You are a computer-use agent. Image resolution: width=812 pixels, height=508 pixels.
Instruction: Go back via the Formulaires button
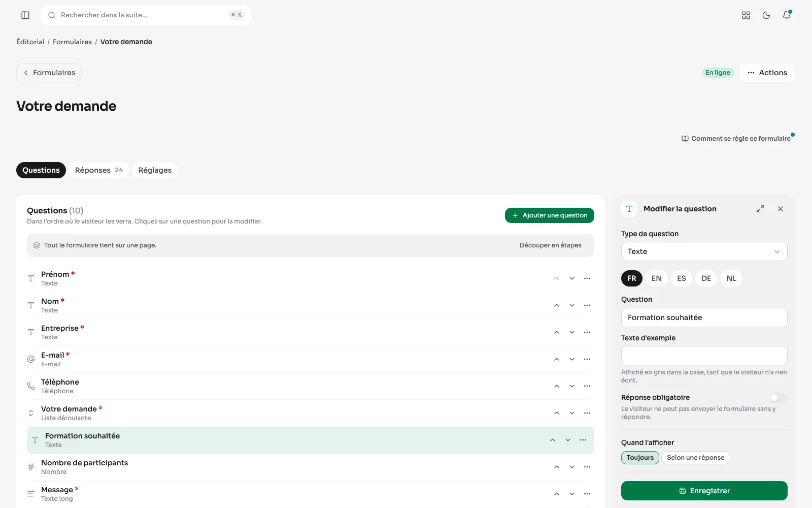(x=49, y=73)
